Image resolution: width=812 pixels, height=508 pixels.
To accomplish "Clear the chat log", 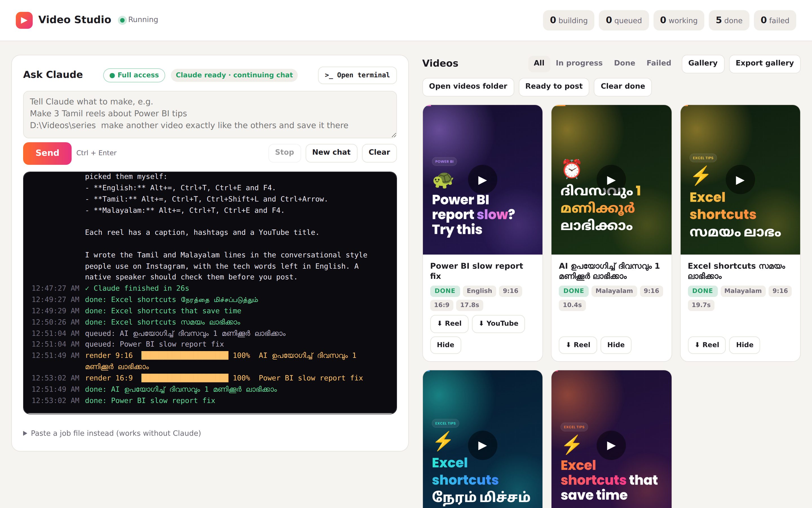I will 379,153.
